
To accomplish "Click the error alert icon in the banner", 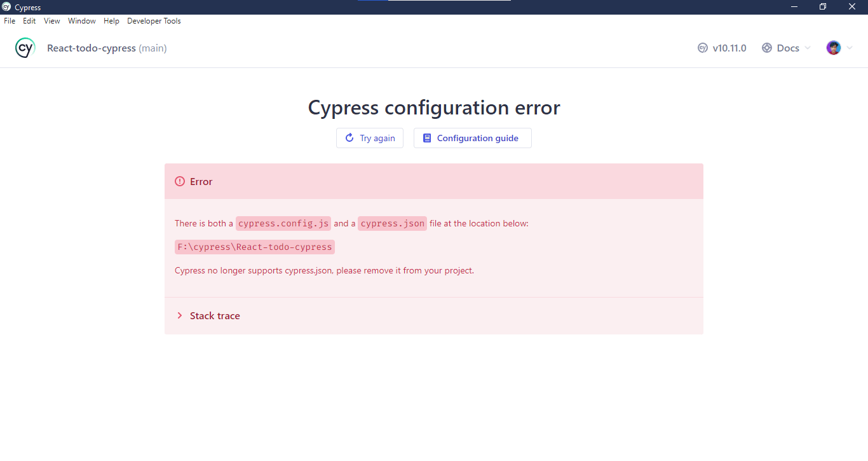I will [179, 181].
